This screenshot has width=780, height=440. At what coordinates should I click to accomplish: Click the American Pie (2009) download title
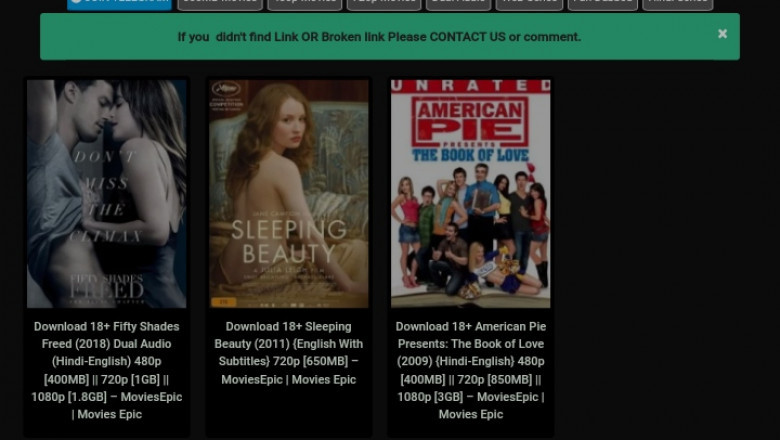[x=470, y=370]
